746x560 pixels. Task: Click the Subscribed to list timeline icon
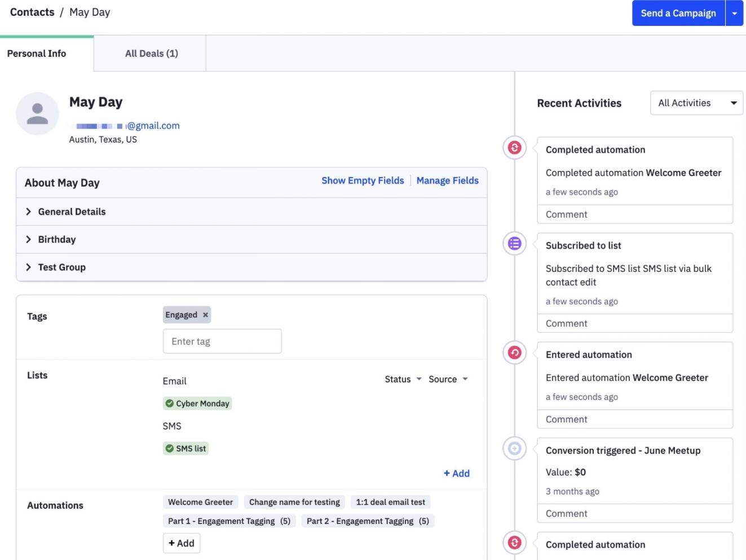514,244
